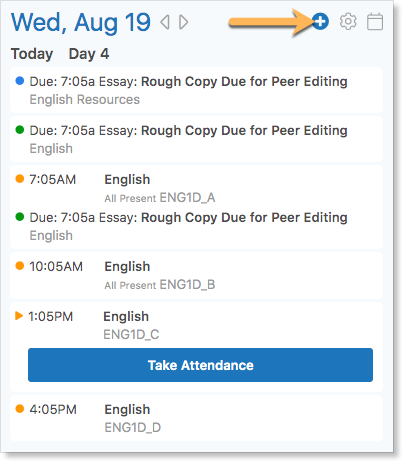Go to next day arrow
Screen dimensions: 402x463
pos(183,22)
